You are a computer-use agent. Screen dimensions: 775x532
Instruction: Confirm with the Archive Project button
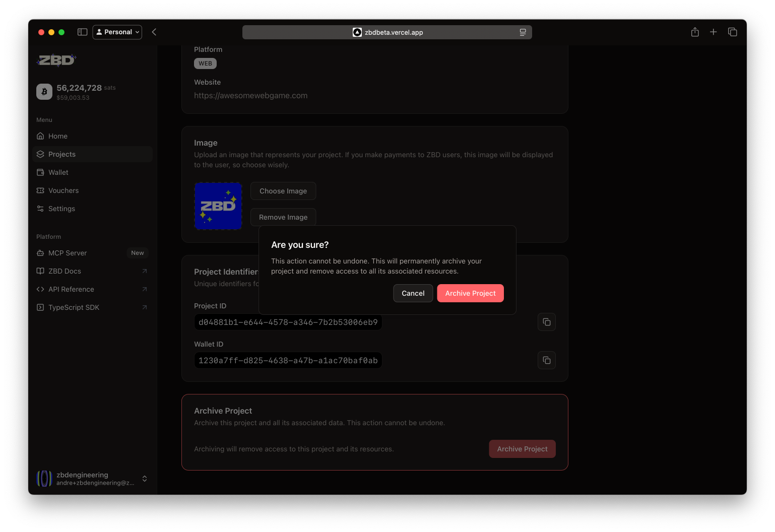[x=470, y=293]
